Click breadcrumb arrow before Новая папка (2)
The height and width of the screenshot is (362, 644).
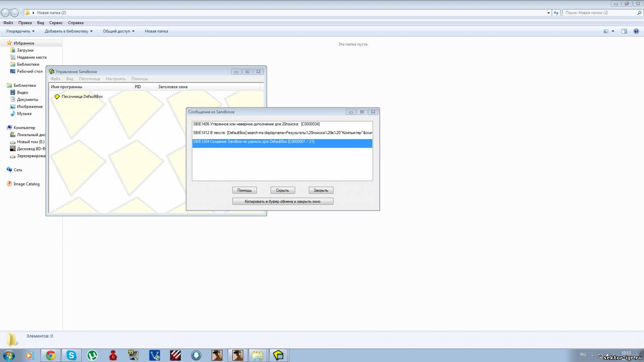tap(33, 13)
